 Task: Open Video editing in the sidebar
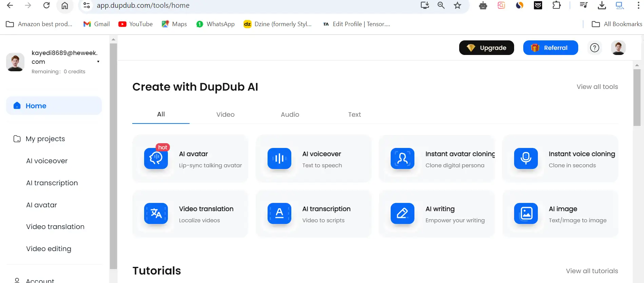(48, 249)
